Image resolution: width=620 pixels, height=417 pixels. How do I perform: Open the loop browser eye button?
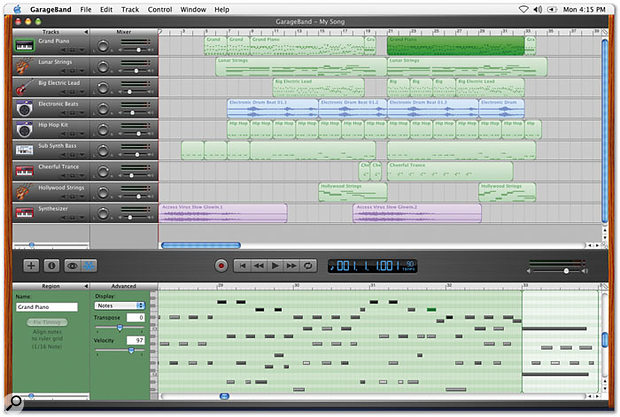pyautogui.click(x=72, y=266)
